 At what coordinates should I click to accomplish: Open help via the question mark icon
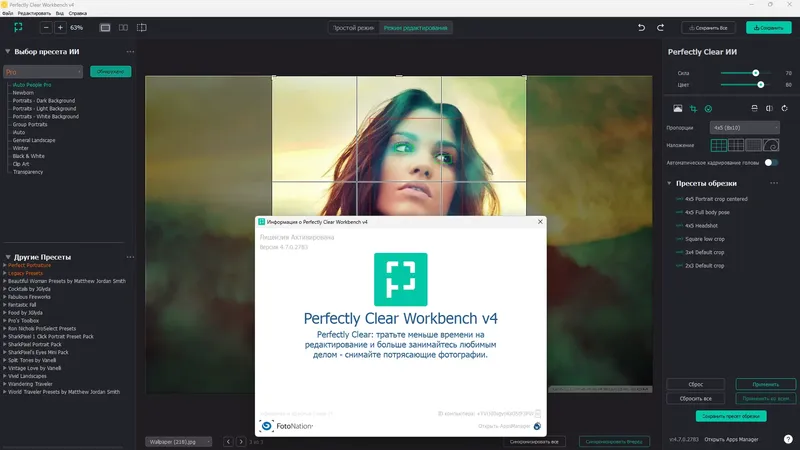[x=788, y=439]
